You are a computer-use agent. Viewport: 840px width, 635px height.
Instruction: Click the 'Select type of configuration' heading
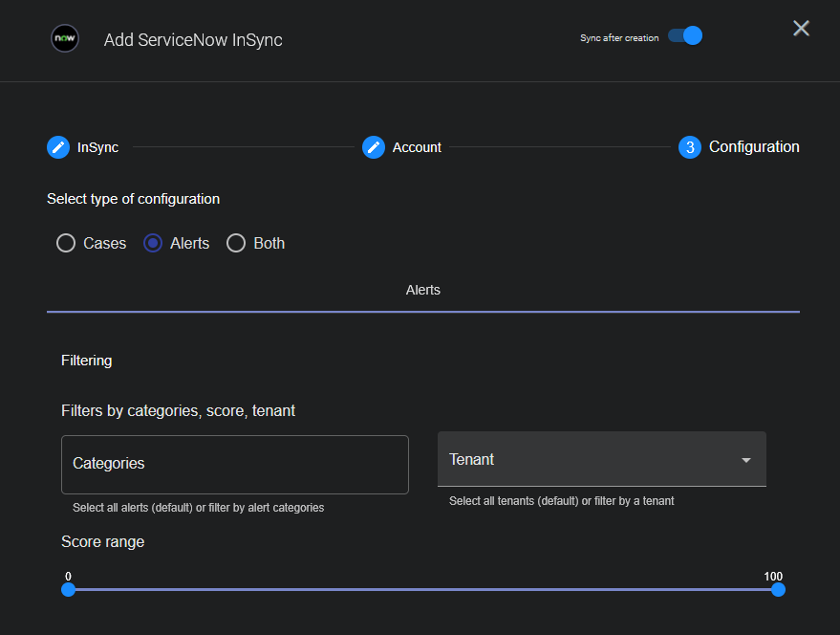[x=134, y=199]
